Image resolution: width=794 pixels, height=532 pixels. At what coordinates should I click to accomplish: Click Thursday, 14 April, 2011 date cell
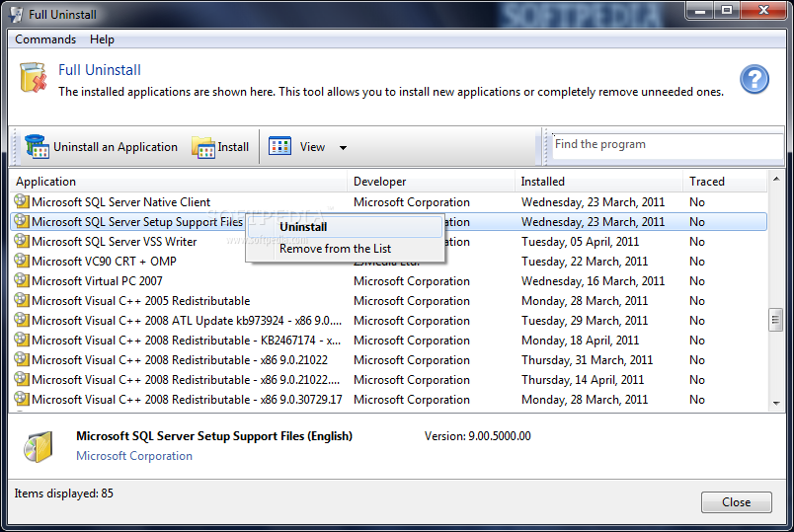click(x=583, y=380)
